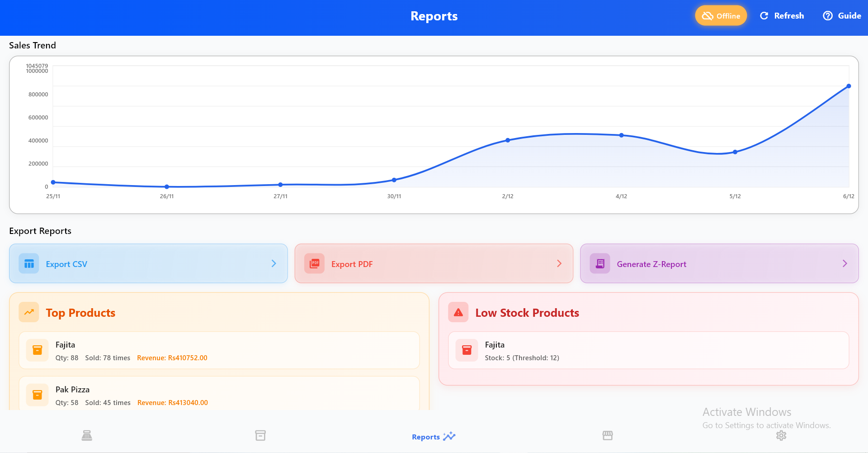
Task: Click the Offline status badge
Action: coord(721,16)
